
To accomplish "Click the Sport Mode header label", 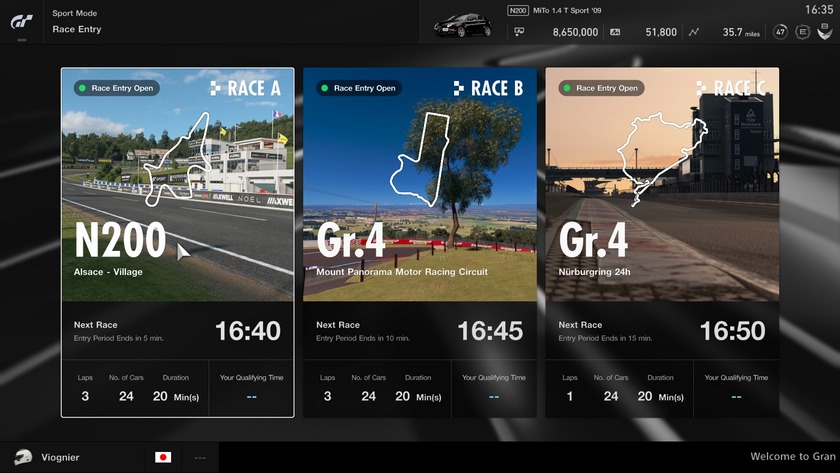I will (74, 13).
